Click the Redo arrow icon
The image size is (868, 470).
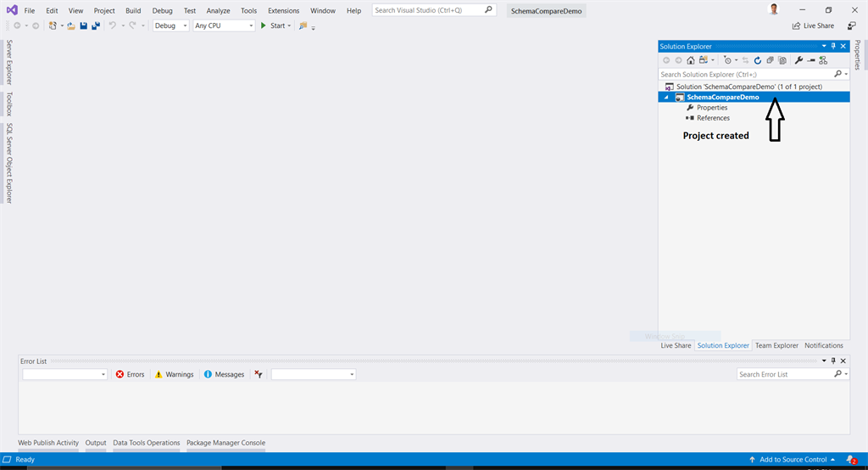click(132, 25)
